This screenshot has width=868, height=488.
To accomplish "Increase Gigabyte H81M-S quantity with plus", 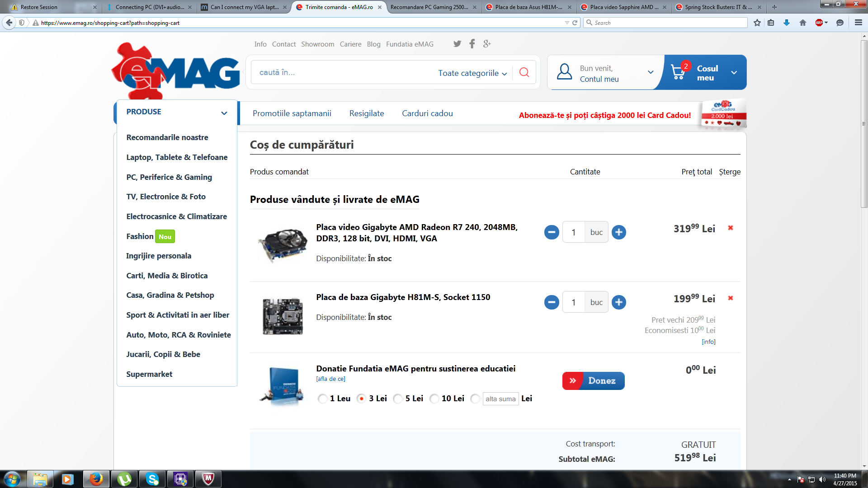I will [618, 302].
